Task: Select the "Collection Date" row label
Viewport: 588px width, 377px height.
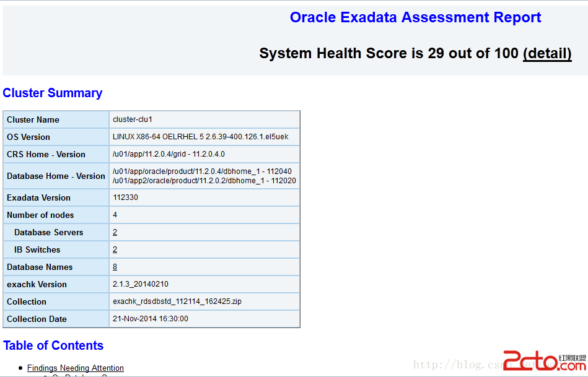Action: (37, 319)
